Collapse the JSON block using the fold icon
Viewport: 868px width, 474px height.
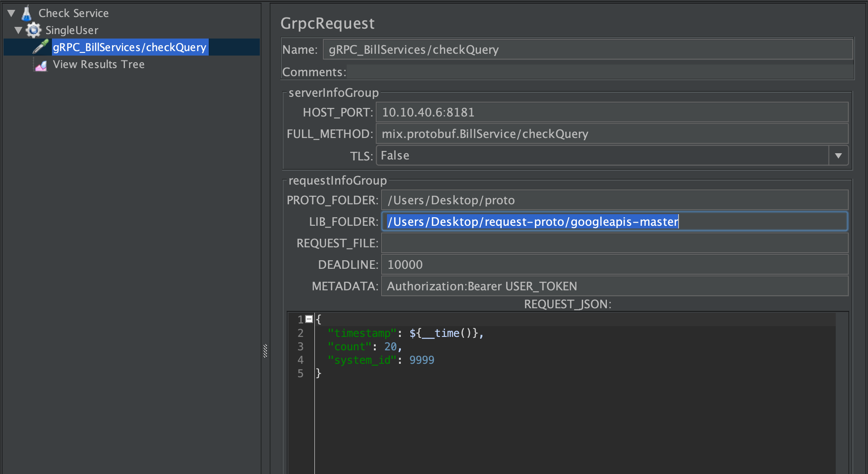[x=309, y=319]
